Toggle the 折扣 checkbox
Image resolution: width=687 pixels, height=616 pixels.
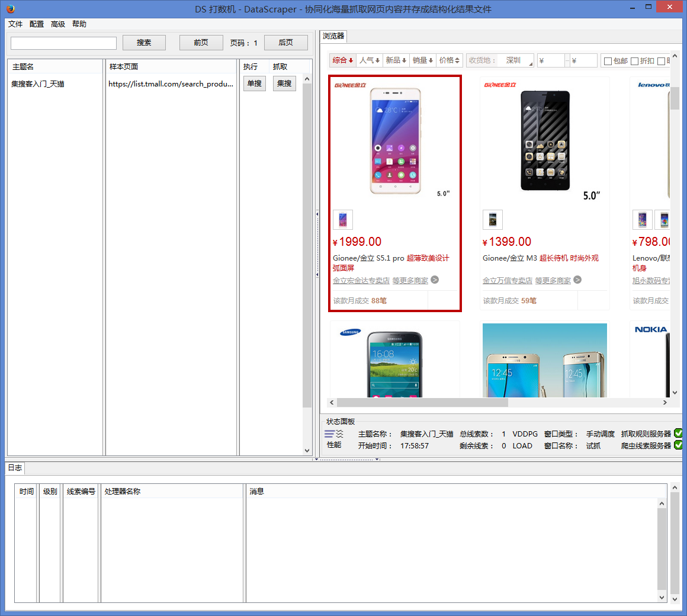634,61
